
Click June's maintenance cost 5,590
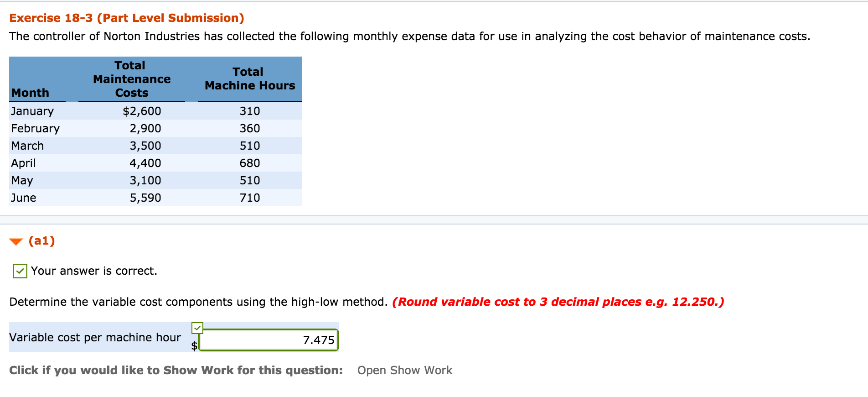(145, 198)
